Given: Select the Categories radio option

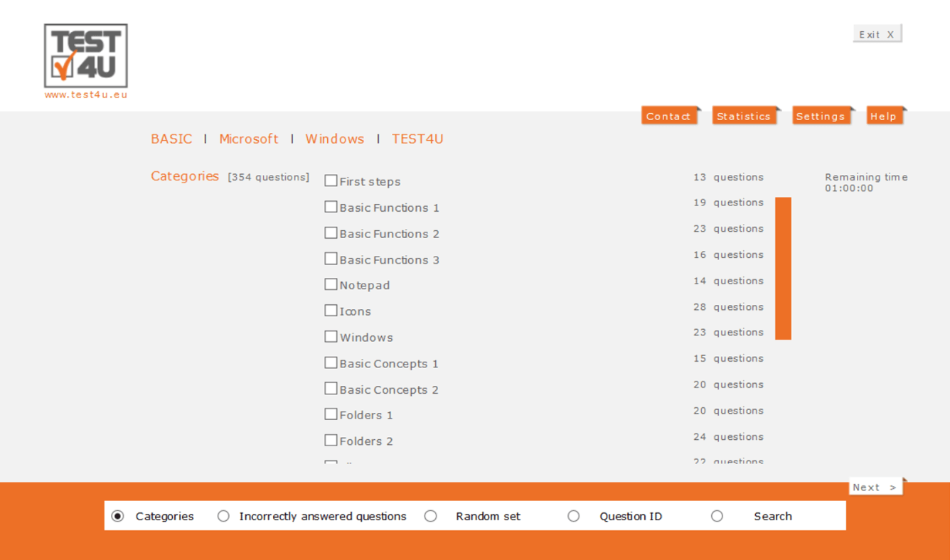Looking at the screenshot, I should pyautogui.click(x=118, y=516).
